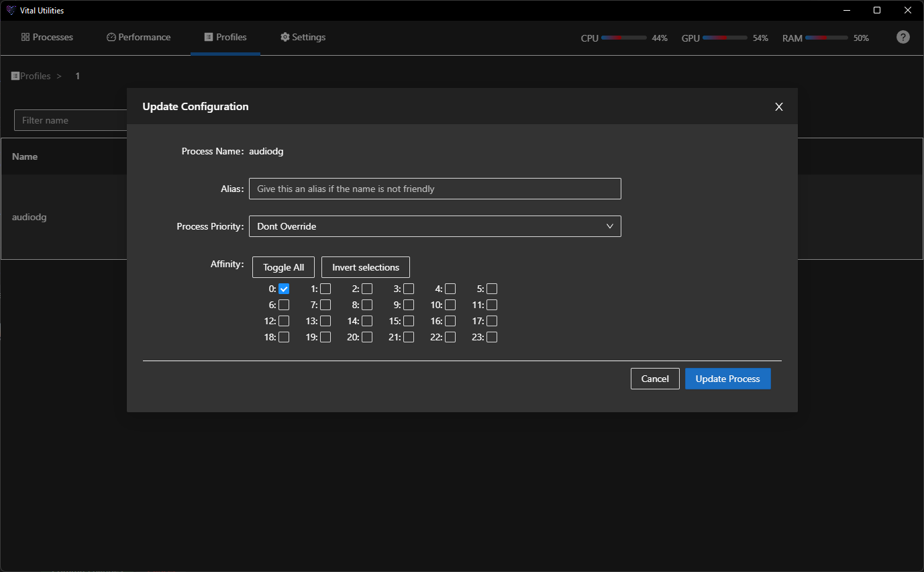Select affinity core 16
The image size is (924, 572).
pos(450,321)
